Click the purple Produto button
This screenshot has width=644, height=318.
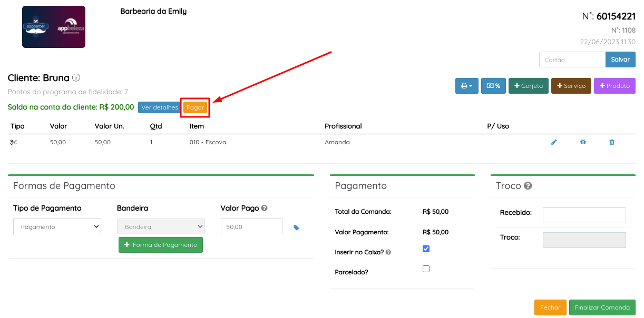tap(614, 86)
